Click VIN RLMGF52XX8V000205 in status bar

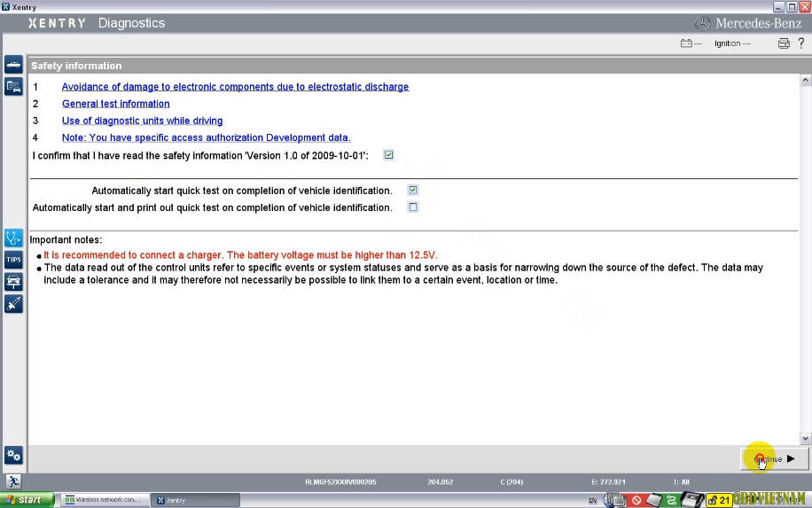[x=340, y=482]
